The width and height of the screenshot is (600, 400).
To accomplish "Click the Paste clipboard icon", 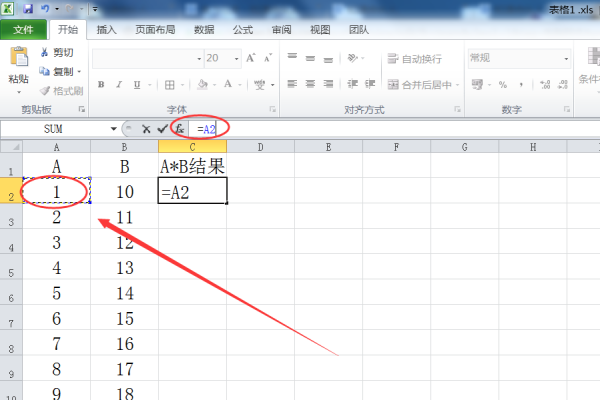I will [19, 56].
